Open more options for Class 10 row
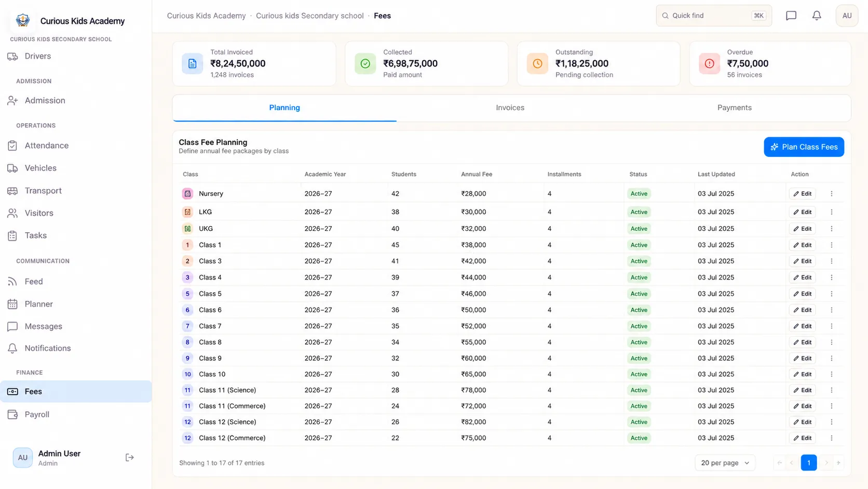This screenshot has width=868, height=489. [831, 374]
